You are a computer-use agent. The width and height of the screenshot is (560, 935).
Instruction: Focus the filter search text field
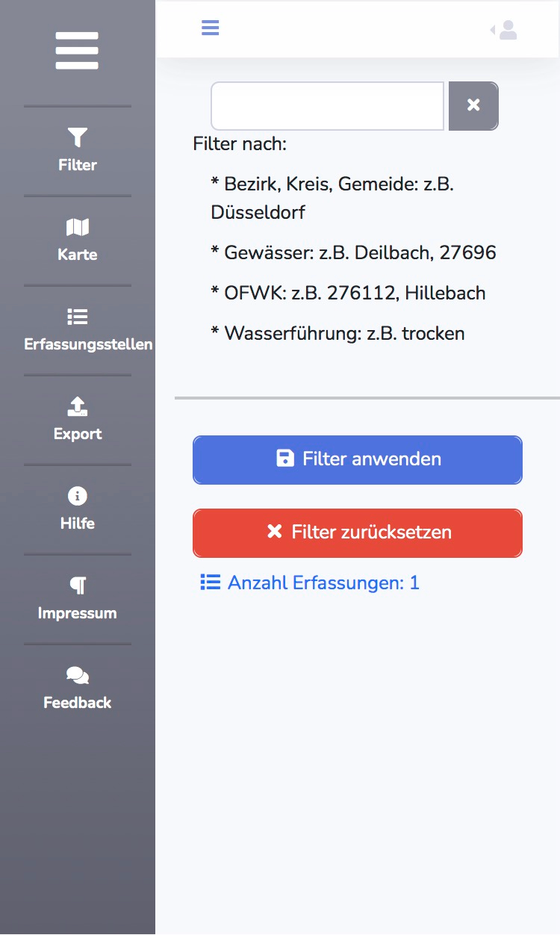pos(328,106)
